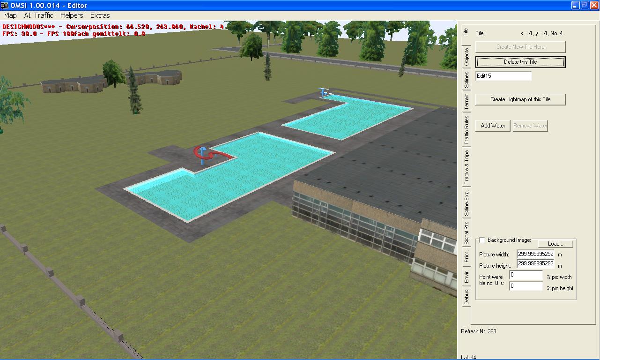
Task: Select the blue diving board object at far pool
Action: 324,92
